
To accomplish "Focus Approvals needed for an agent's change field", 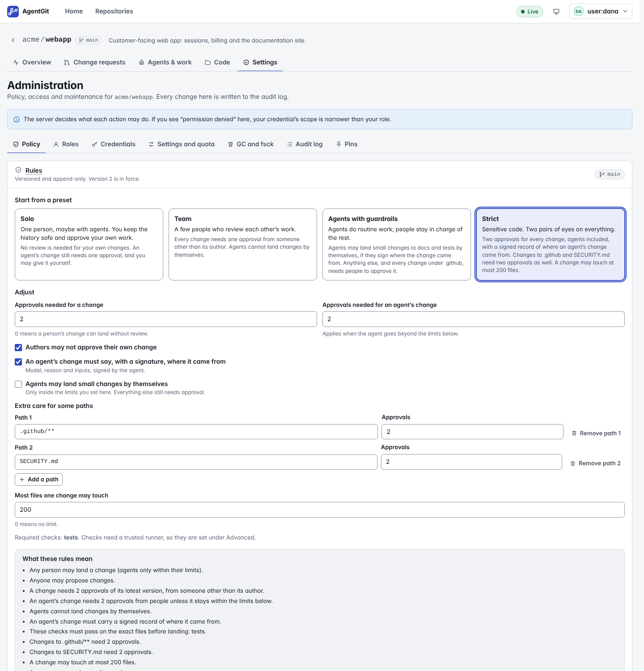I will click(474, 319).
